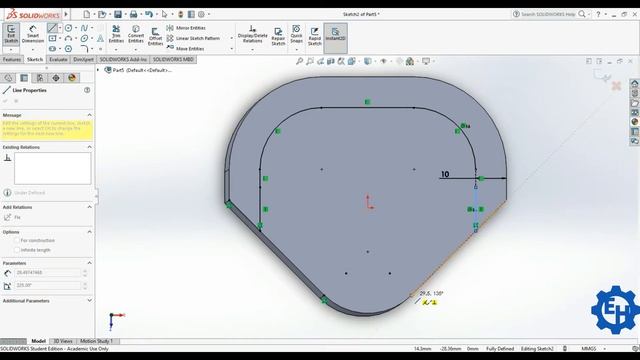The height and width of the screenshot is (360, 640).
Task: Click the Line Properties help icon
Action: pyautogui.click(x=87, y=90)
